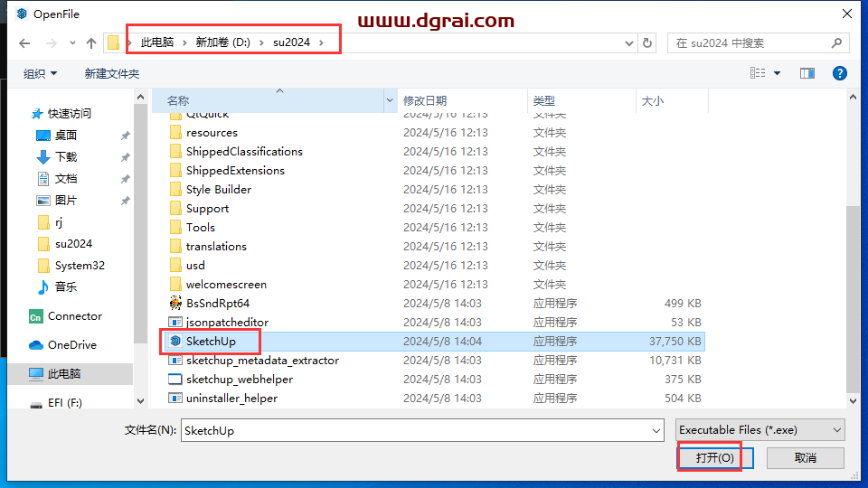Screen dimensions: 868x488
Task: Open recent locations dropdown arrow
Action: 72,43
